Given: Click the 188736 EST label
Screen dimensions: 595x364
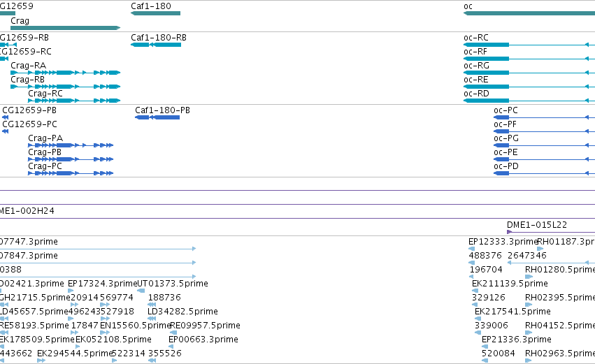Looking at the screenshot, I should coord(164,298).
